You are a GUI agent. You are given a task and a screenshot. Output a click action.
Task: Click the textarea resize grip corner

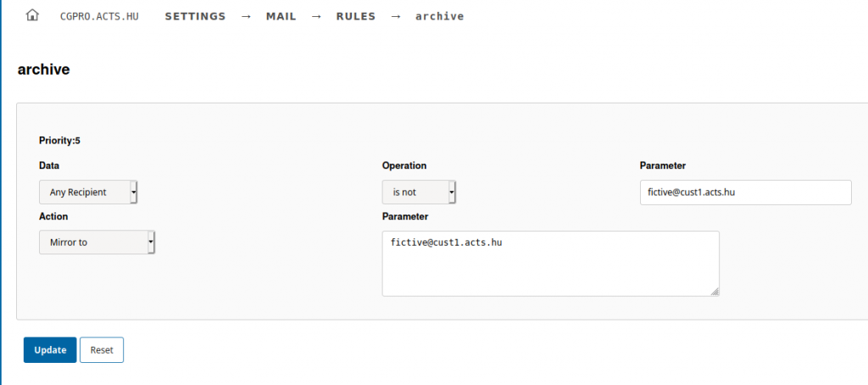point(715,292)
